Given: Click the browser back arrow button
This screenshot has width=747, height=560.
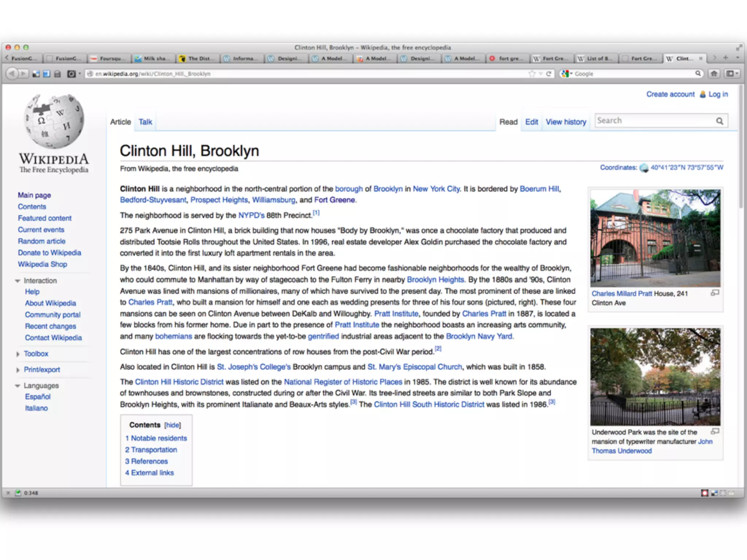Looking at the screenshot, I should (12, 74).
